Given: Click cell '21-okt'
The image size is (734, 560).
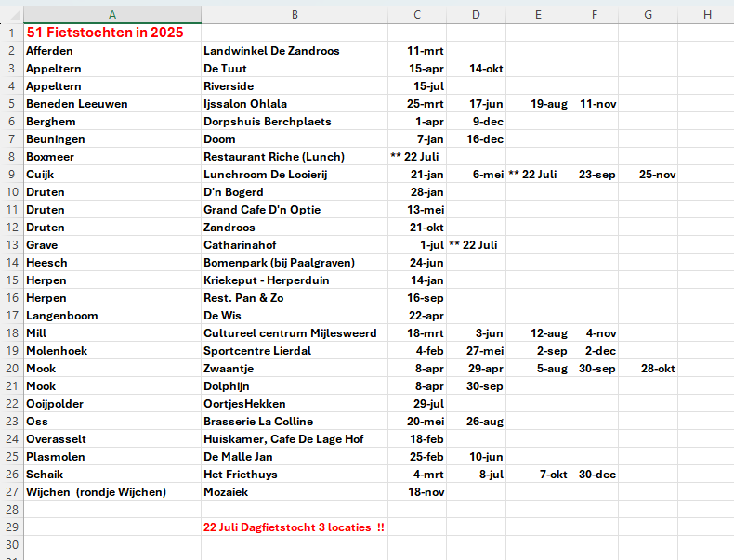Looking at the screenshot, I should [417, 228].
